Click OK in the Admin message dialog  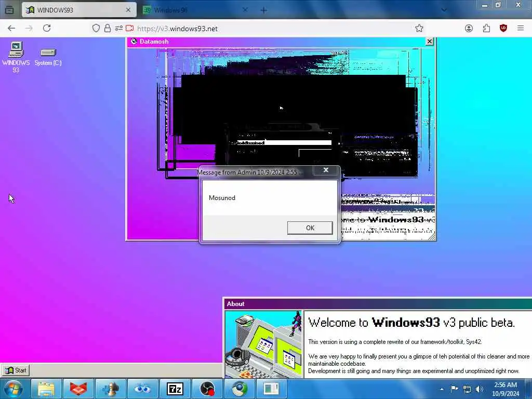click(x=310, y=228)
